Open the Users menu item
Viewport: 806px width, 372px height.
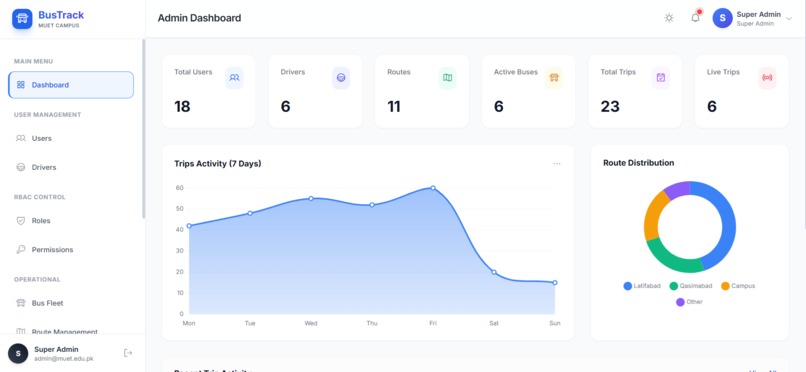tap(71, 138)
